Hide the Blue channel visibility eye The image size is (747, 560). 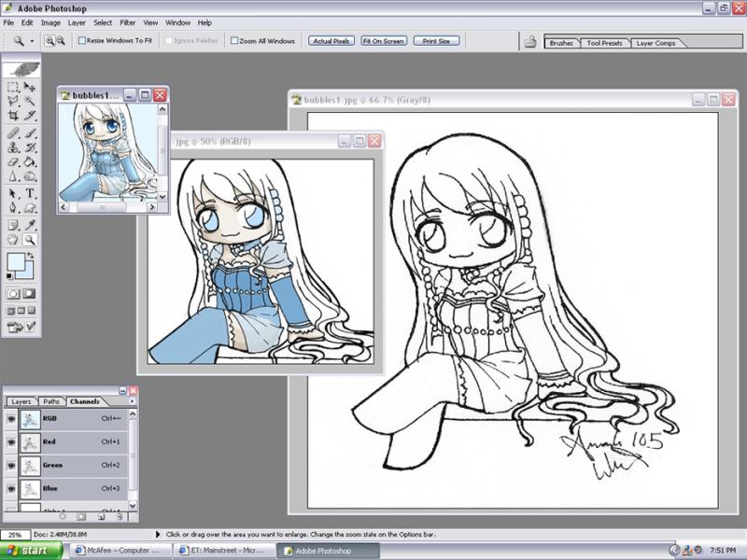11,489
